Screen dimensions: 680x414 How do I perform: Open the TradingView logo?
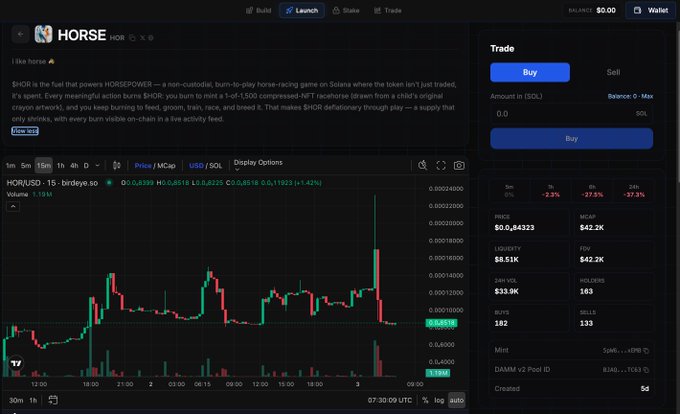pos(16,363)
